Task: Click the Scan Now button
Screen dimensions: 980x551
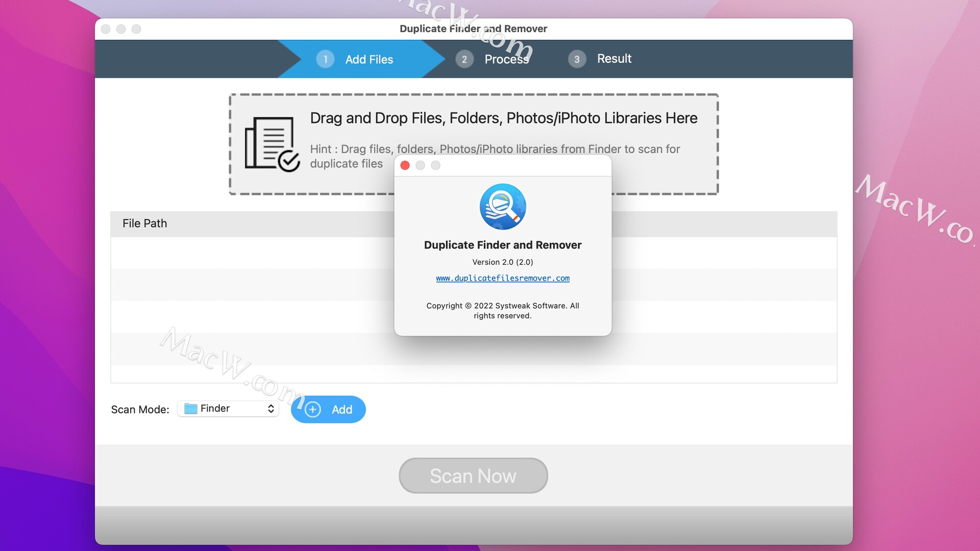Action: click(x=473, y=475)
